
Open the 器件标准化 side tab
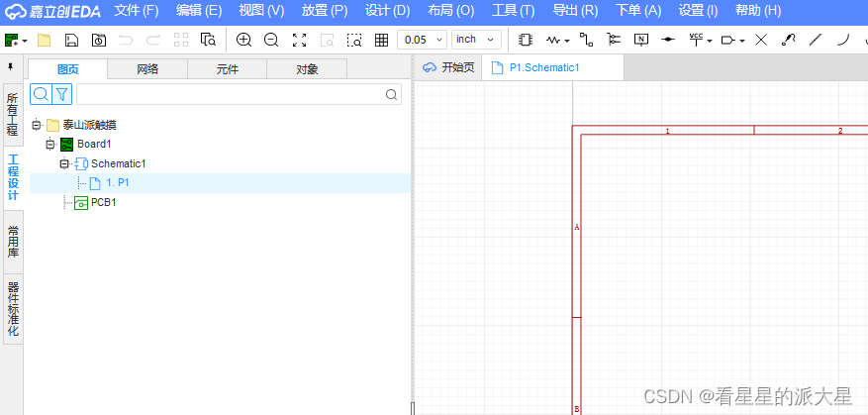coord(13,309)
